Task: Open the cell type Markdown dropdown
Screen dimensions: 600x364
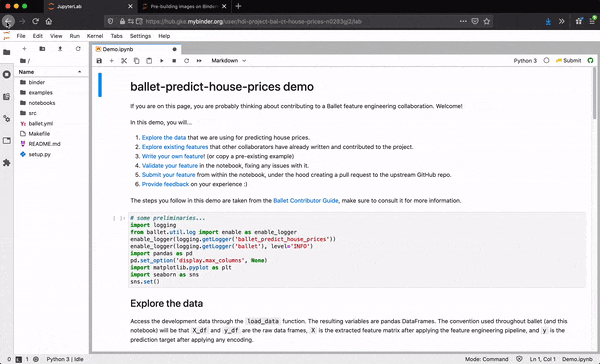Action: [x=228, y=60]
